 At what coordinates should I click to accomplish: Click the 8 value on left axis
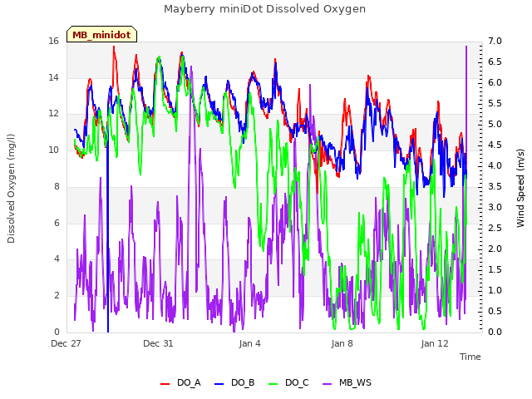tap(57, 186)
